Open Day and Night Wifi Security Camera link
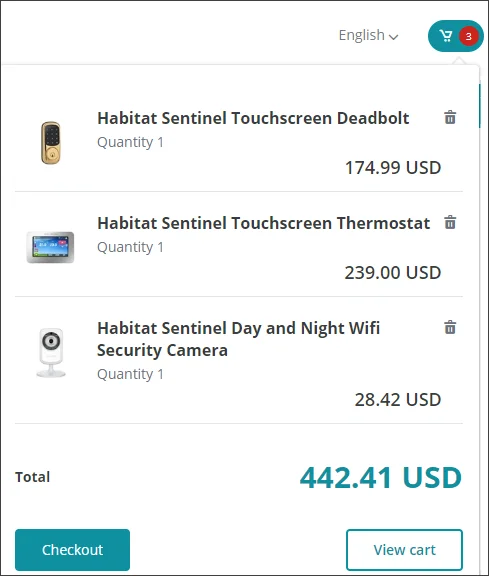This screenshot has height=576, width=489. click(x=238, y=339)
